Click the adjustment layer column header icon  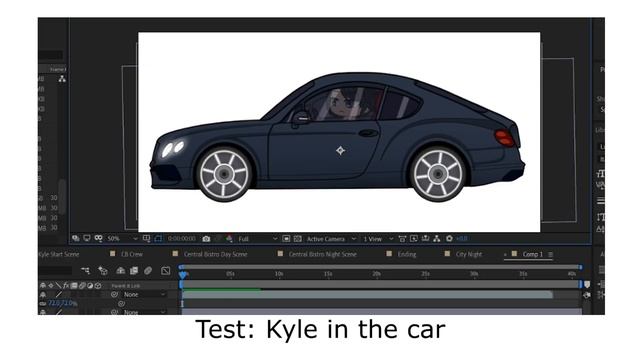[x=90, y=286]
